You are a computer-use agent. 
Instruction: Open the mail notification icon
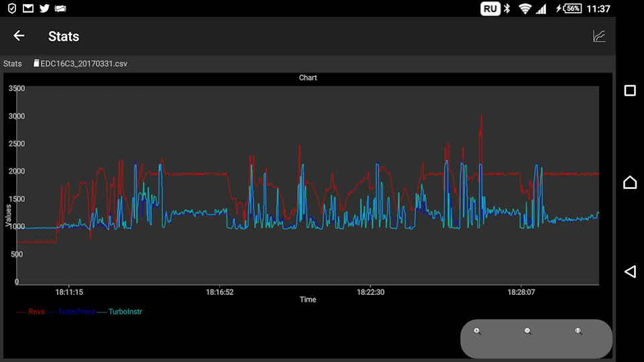(28, 8)
